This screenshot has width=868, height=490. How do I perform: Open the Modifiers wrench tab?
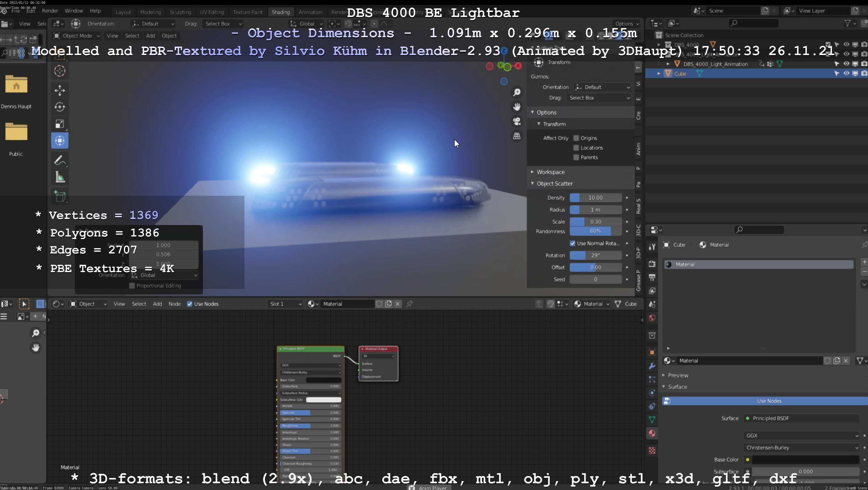[x=652, y=366]
